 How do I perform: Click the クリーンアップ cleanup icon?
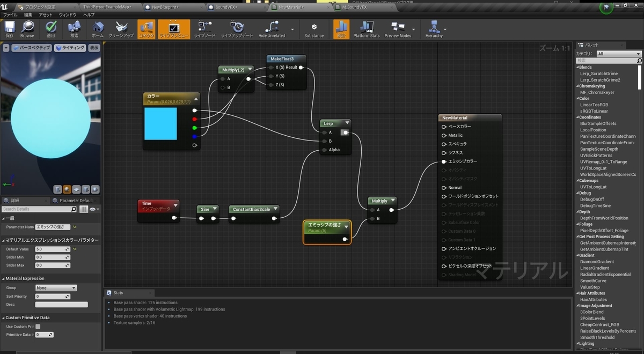point(121,29)
